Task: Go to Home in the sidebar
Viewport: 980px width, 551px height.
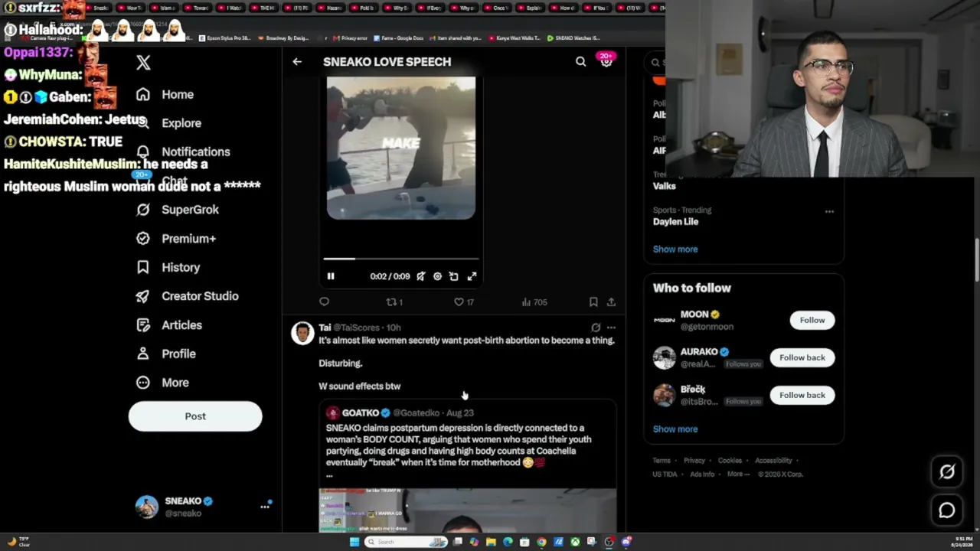Action: 165,95
